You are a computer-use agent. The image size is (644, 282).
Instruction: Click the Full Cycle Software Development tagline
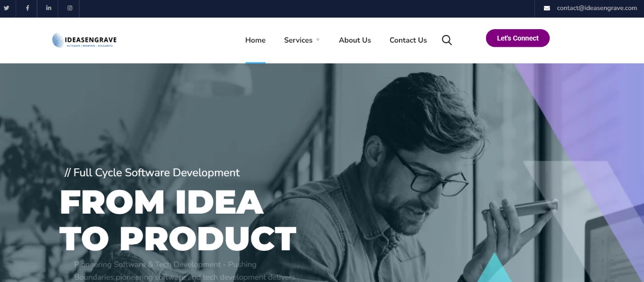tap(152, 172)
